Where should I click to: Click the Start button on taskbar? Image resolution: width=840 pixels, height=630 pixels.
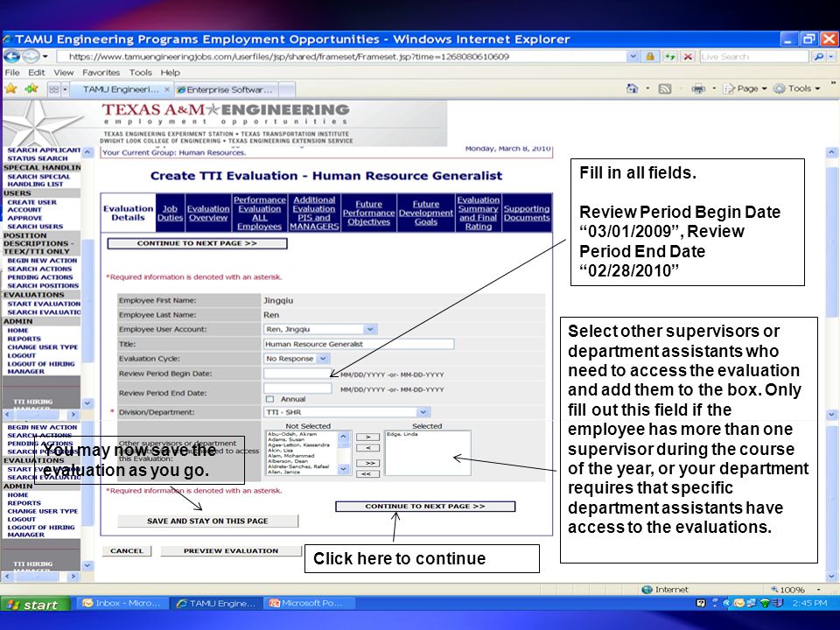point(35,604)
